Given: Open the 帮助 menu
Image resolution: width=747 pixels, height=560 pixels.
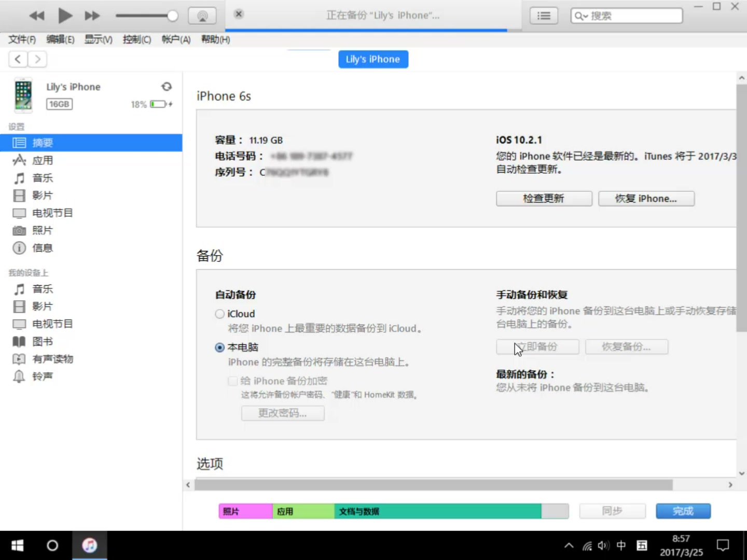Looking at the screenshot, I should point(215,39).
